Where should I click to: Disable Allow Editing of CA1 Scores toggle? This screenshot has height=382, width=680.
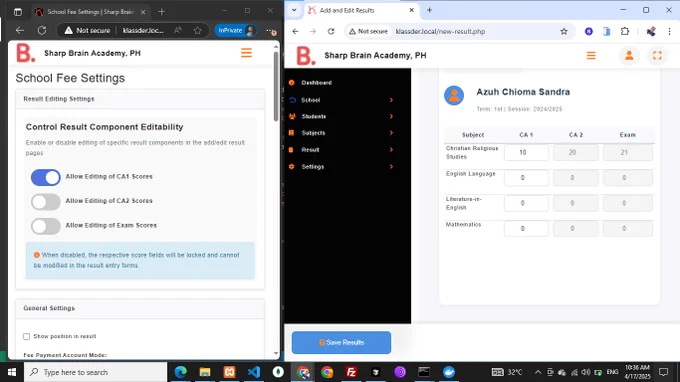click(46, 177)
